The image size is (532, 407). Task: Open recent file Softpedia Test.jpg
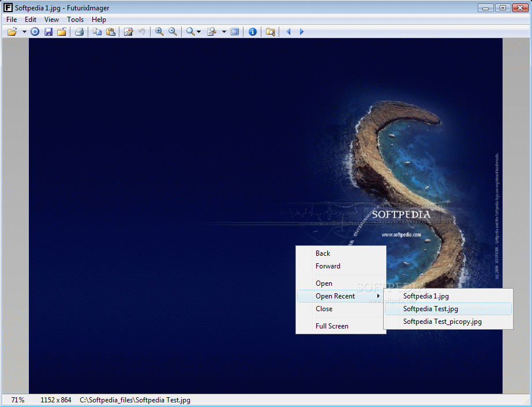pyautogui.click(x=448, y=309)
